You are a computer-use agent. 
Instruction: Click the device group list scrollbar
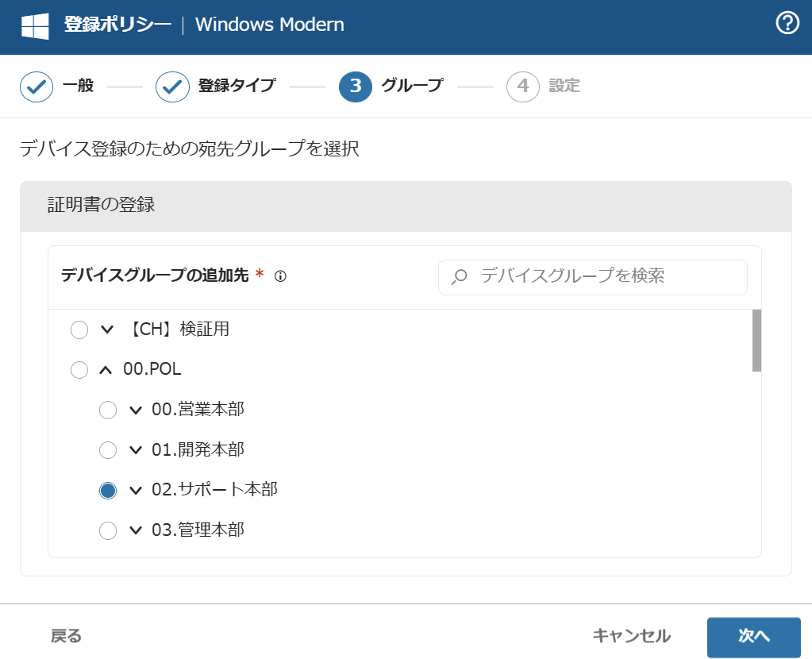click(x=756, y=341)
